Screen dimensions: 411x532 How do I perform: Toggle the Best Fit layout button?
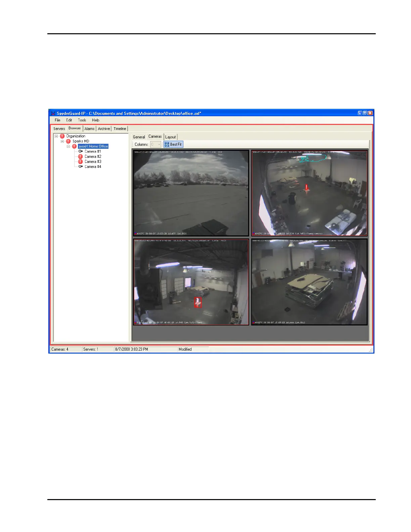coord(173,144)
